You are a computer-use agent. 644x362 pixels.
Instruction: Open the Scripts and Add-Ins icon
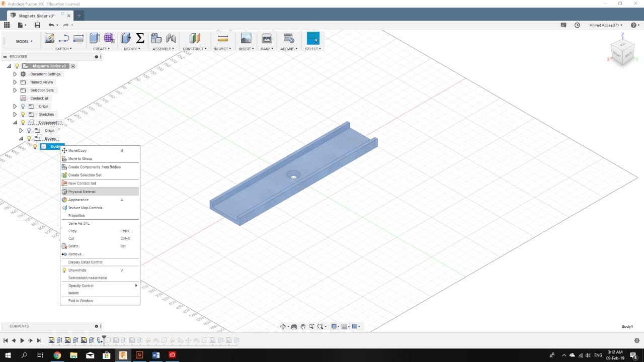289,38
